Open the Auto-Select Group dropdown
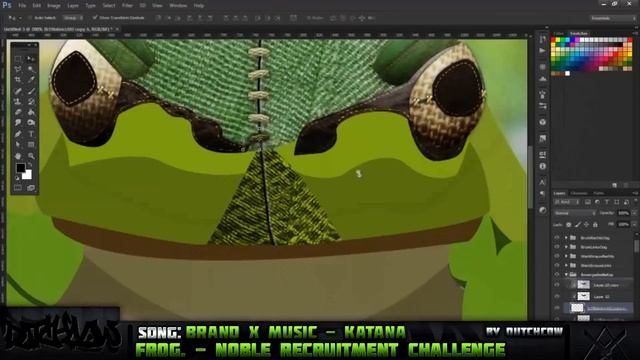 (x=73, y=18)
